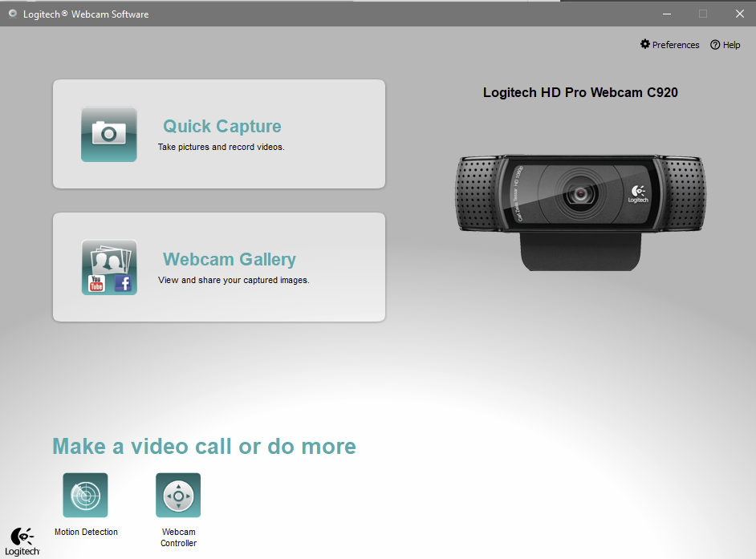756x559 pixels.
Task: Click the Help question mark icon
Action: [x=715, y=45]
